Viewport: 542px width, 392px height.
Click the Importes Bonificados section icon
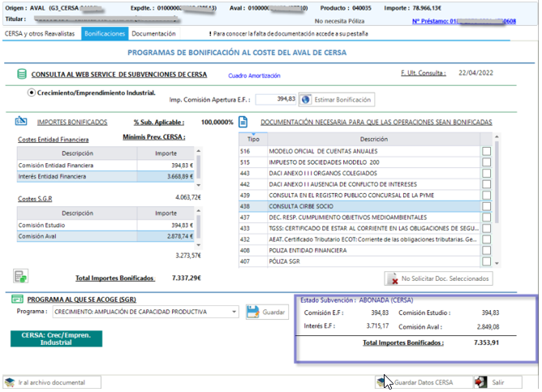coord(22,123)
